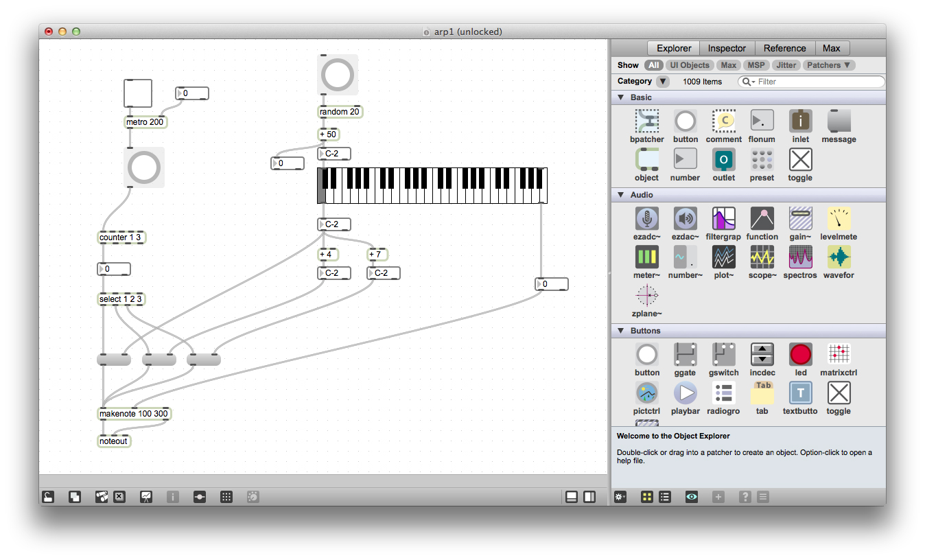
Task: Select the filtergraph~ object icon
Action: (723, 219)
